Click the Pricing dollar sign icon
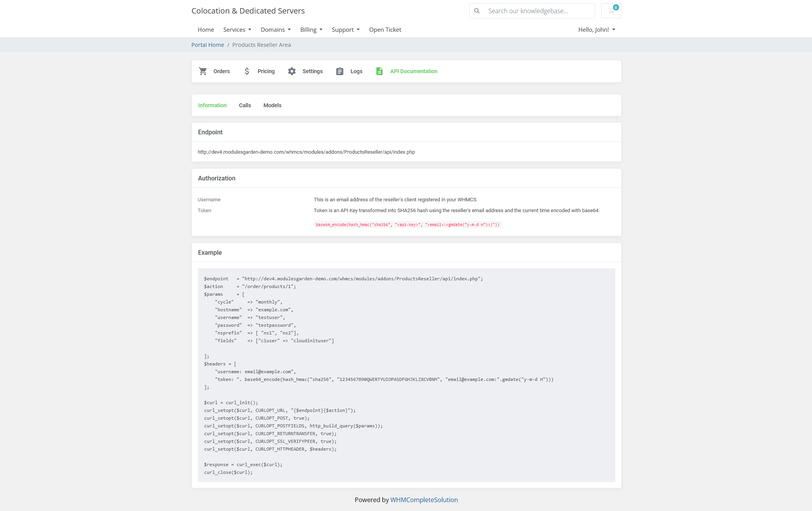 pos(247,71)
